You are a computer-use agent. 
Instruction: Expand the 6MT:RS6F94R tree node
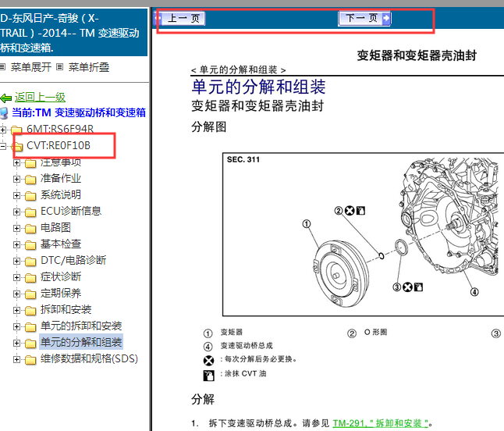click(x=3, y=130)
